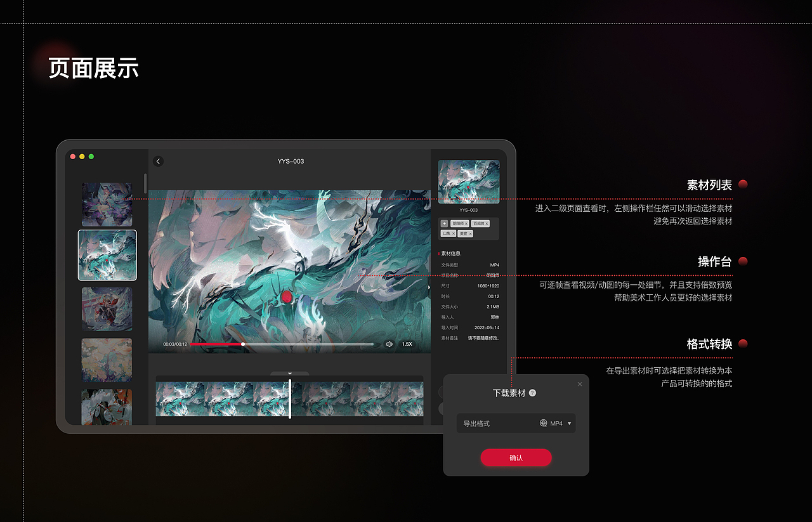The image size is (812, 522).
Task: Click the globe icon beside MP4
Action: pos(543,423)
